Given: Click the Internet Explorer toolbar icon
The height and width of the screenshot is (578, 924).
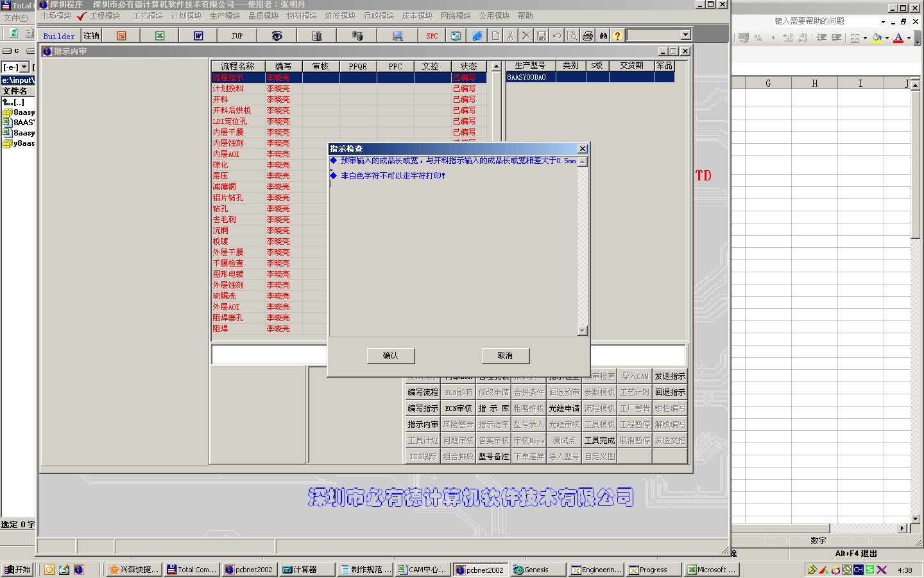Looking at the screenshot, I should 477,36.
